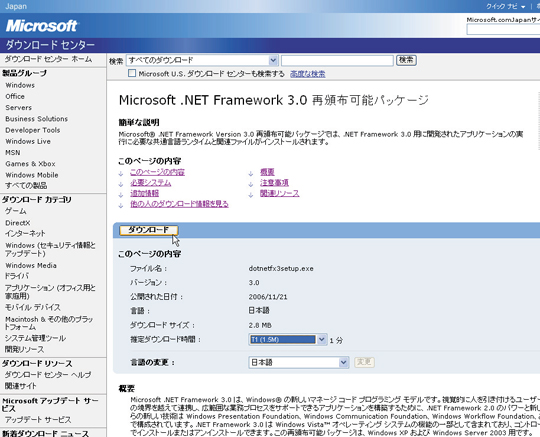Open ダウンロード センター ホーム in sidebar

(x=48, y=59)
